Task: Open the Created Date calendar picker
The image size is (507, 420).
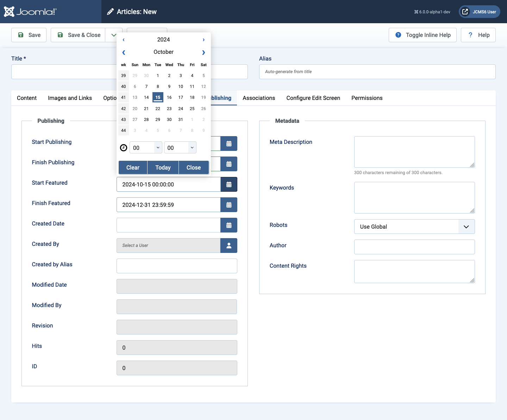Action: [229, 225]
